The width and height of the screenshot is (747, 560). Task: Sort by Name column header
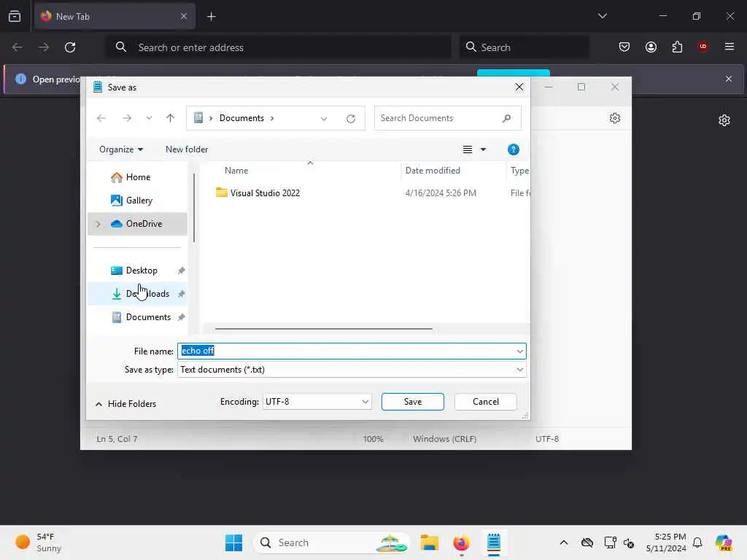[236, 171]
